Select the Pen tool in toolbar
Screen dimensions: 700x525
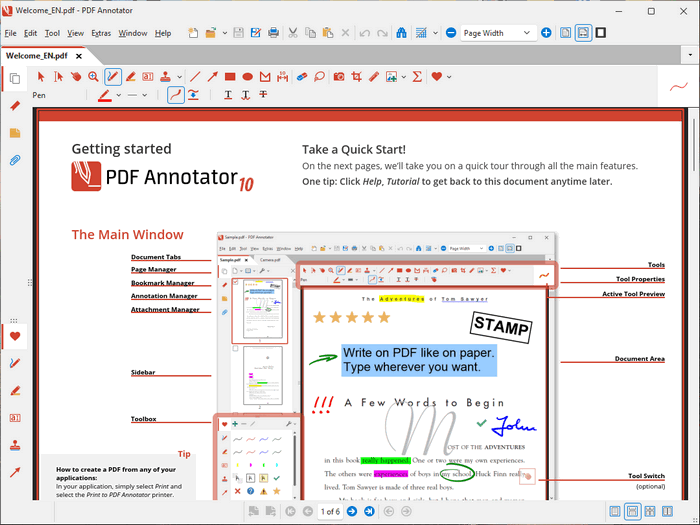coord(113,77)
